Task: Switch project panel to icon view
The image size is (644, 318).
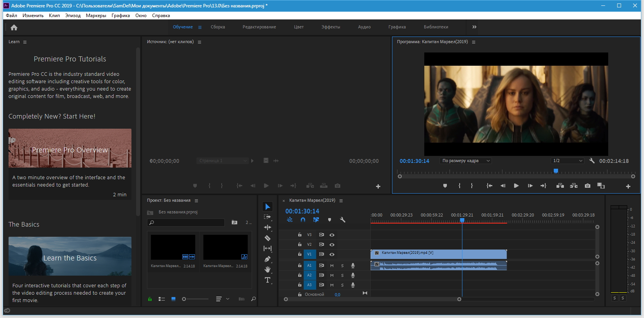Action: (x=173, y=299)
